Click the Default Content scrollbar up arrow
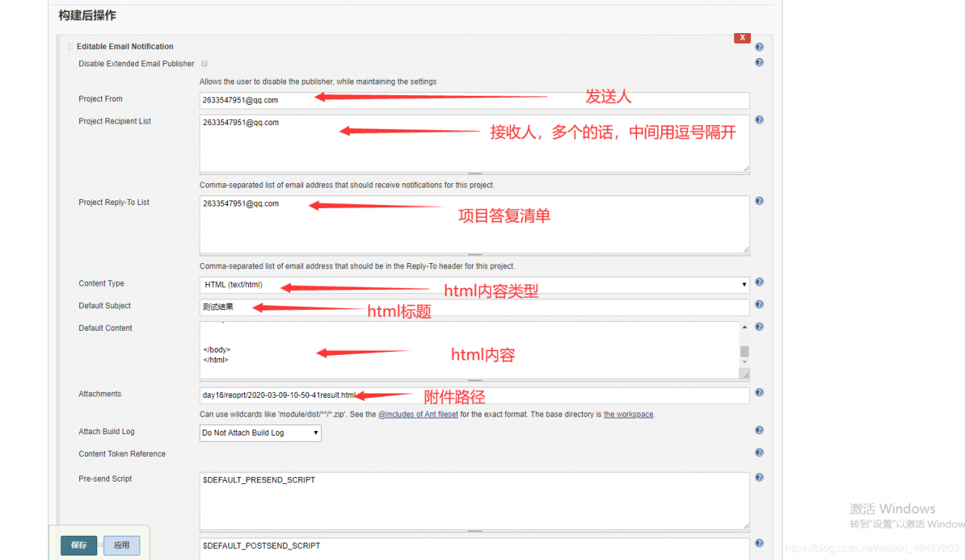 click(x=744, y=327)
